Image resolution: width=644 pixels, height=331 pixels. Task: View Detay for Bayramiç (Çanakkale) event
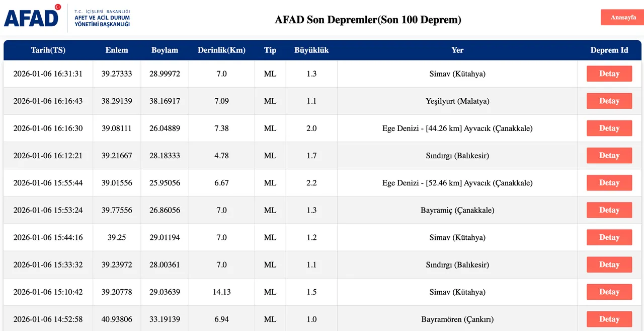609,210
